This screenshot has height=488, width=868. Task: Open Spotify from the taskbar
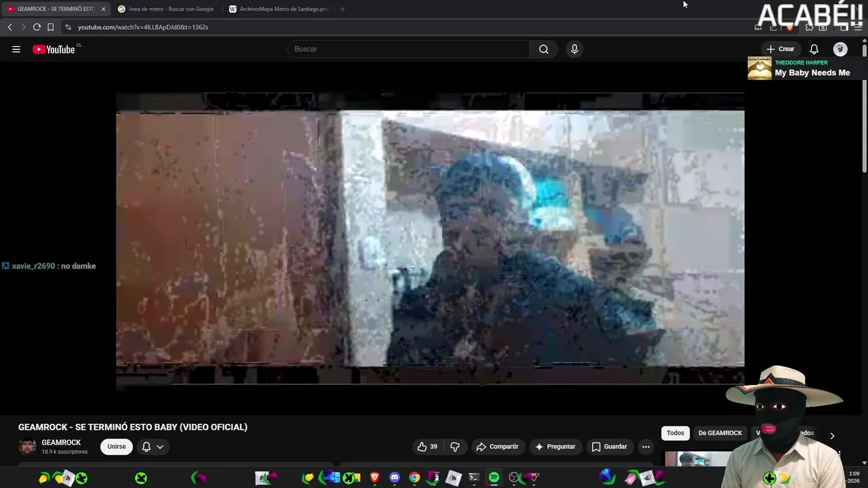494,478
